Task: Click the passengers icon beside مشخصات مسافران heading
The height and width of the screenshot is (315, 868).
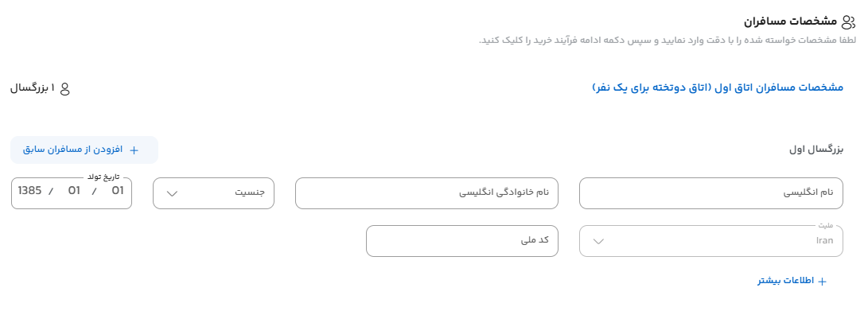Action: click(848, 22)
